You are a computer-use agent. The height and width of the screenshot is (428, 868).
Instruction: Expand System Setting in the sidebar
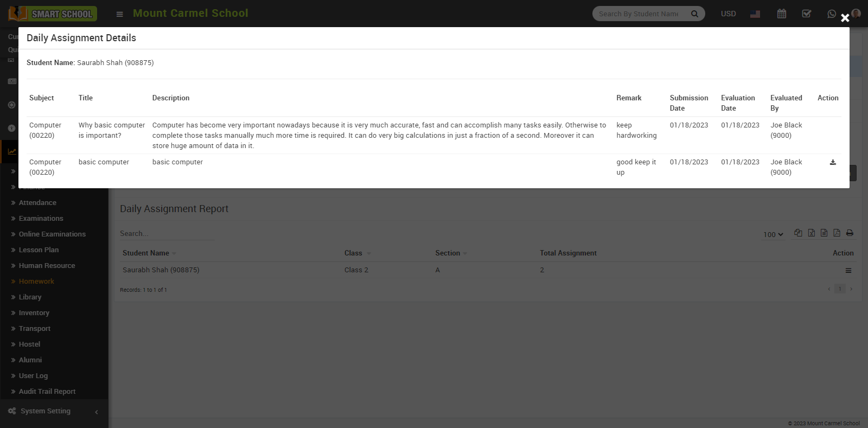click(x=46, y=411)
